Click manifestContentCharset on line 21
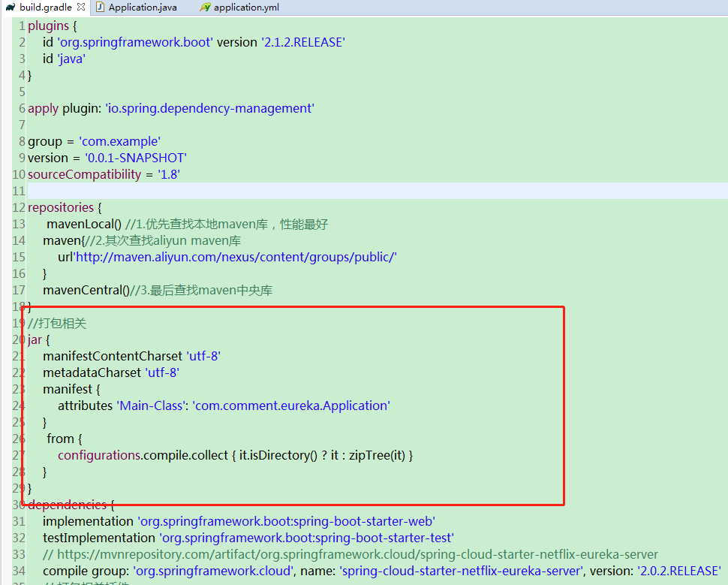 pyautogui.click(x=113, y=356)
